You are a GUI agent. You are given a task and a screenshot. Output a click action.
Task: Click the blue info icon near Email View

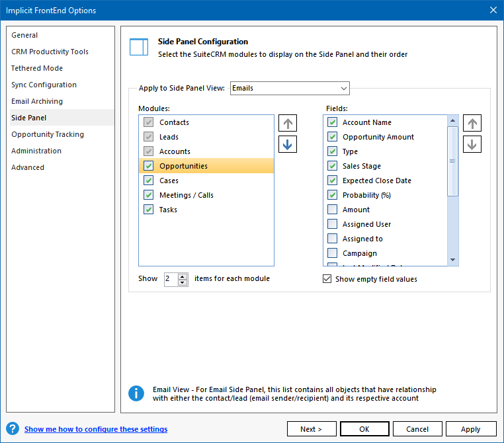(136, 393)
